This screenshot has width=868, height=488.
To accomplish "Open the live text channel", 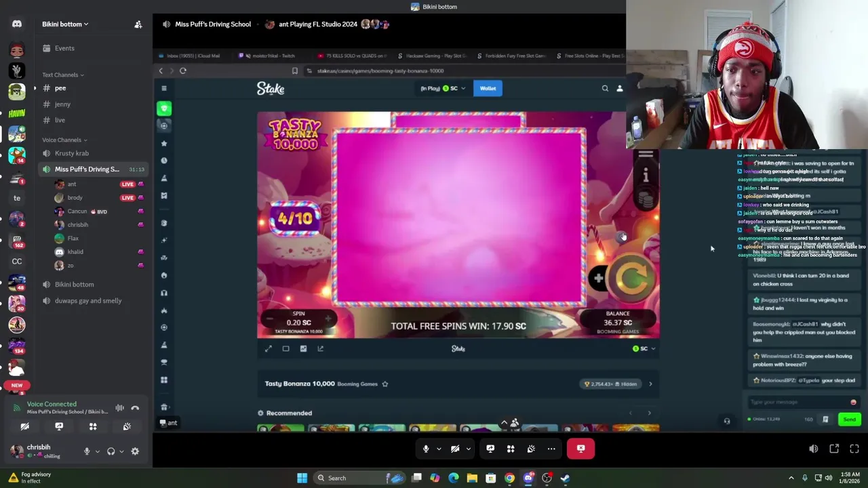I will (x=92, y=120).
